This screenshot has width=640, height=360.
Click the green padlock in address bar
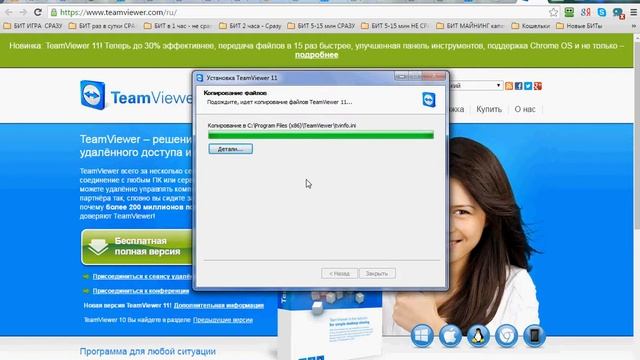[53, 13]
